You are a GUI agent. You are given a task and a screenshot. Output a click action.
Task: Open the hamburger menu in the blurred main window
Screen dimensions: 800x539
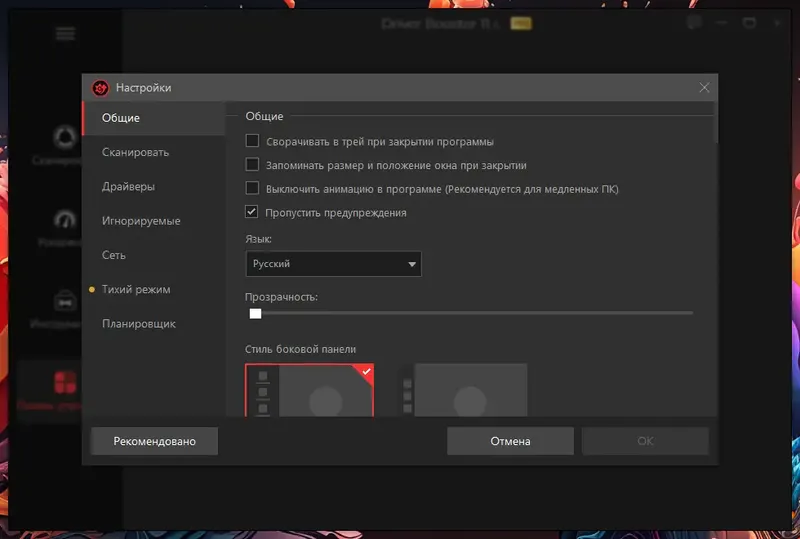(65, 34)
